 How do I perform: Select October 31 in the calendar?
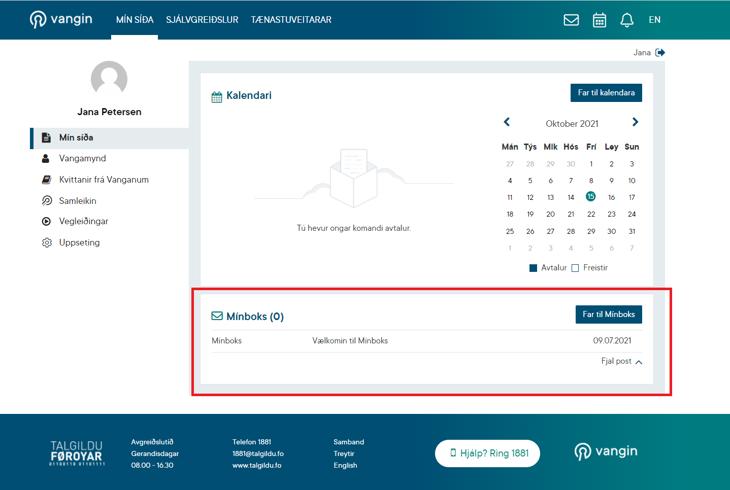(x=632, y=231)
